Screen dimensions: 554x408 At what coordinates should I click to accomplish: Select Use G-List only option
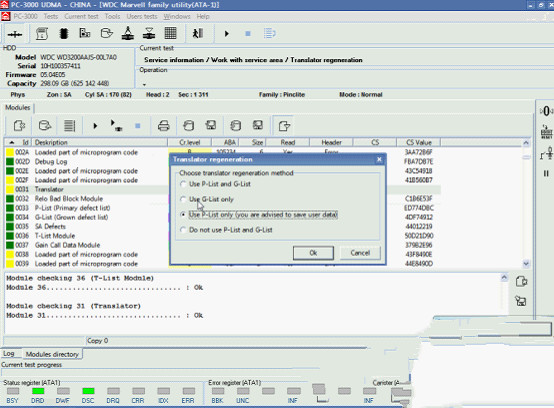[x=207, y=199]
